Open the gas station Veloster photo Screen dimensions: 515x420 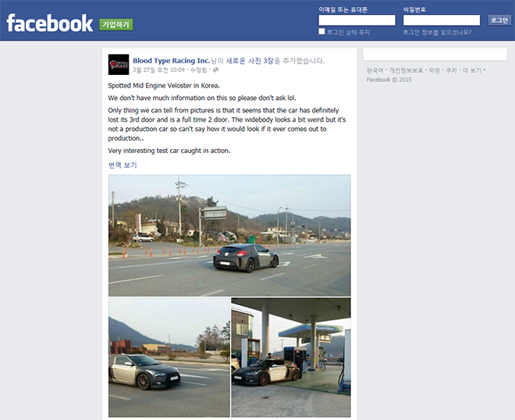(291, 358)
